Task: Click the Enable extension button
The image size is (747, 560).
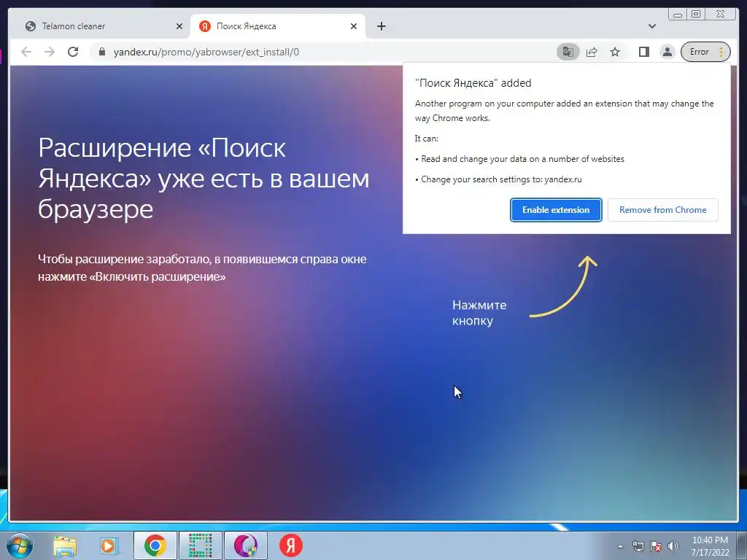Action: [556, 210]
